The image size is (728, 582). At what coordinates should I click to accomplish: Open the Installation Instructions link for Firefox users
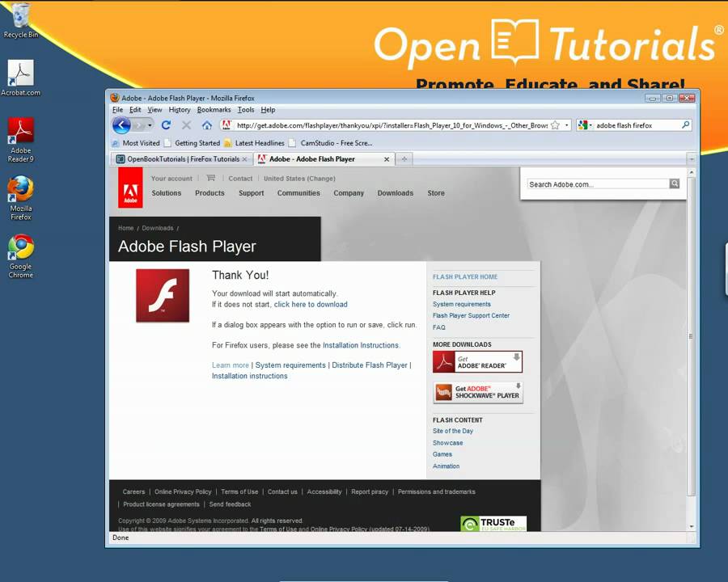click(361, 345)
